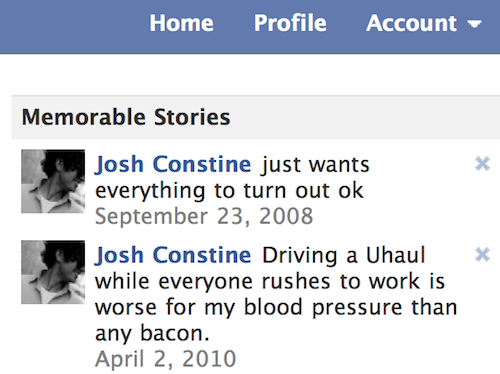500x374 pixels.
Task: Click Josh Constine's avatar on the 2008 story
Action: 53,181
